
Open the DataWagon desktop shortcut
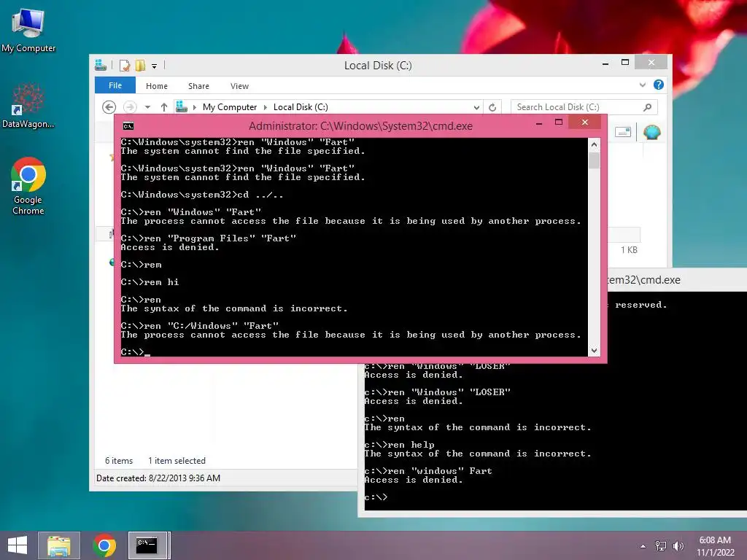[x=28, y=106]
